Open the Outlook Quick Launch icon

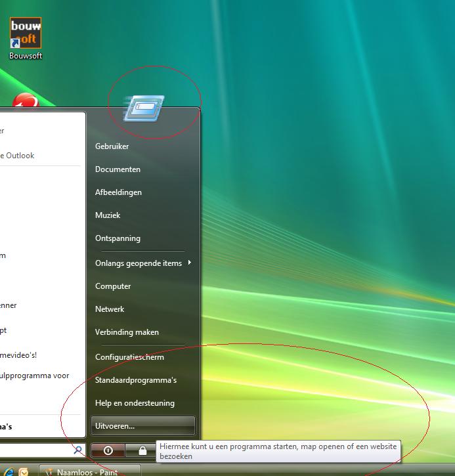(x=24, y=471)
